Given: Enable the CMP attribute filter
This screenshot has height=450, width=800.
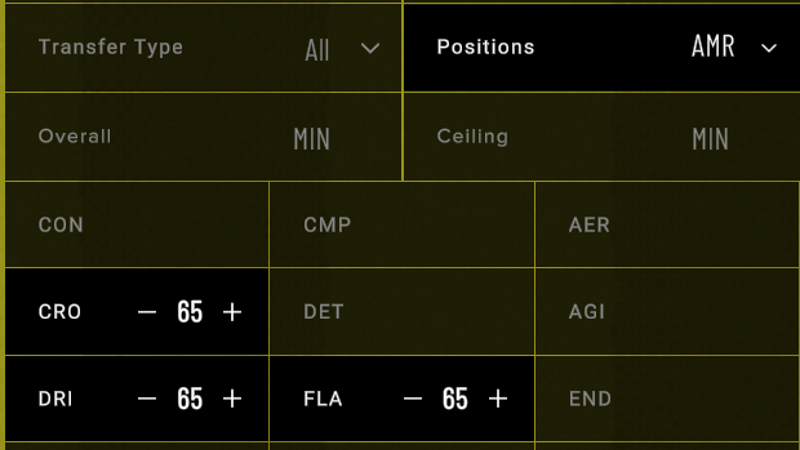Looking at the screenshot, I should (402, 224).
